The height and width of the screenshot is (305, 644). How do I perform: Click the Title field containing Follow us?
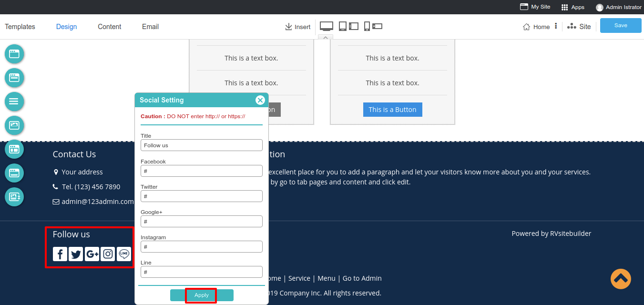coord(202,145)
